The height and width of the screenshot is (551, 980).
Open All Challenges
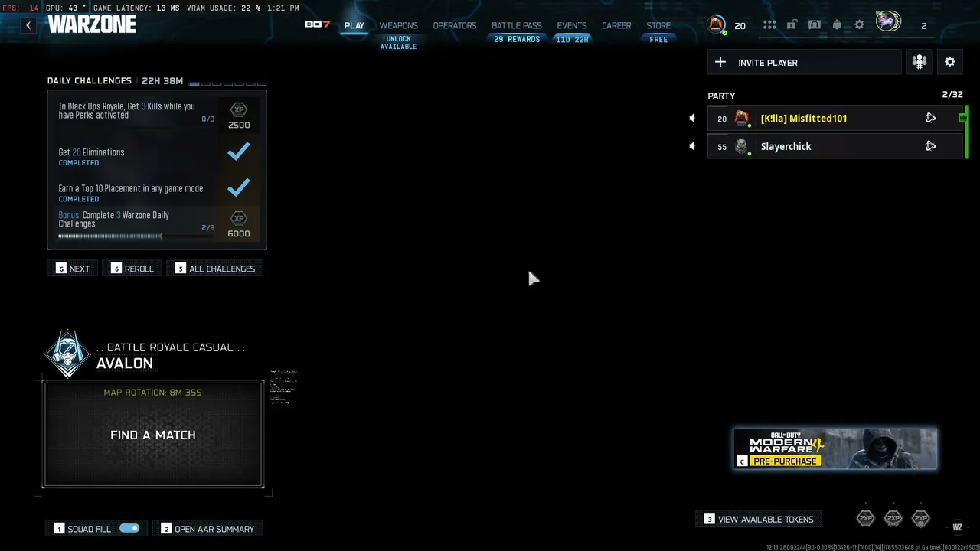[215, 269]
